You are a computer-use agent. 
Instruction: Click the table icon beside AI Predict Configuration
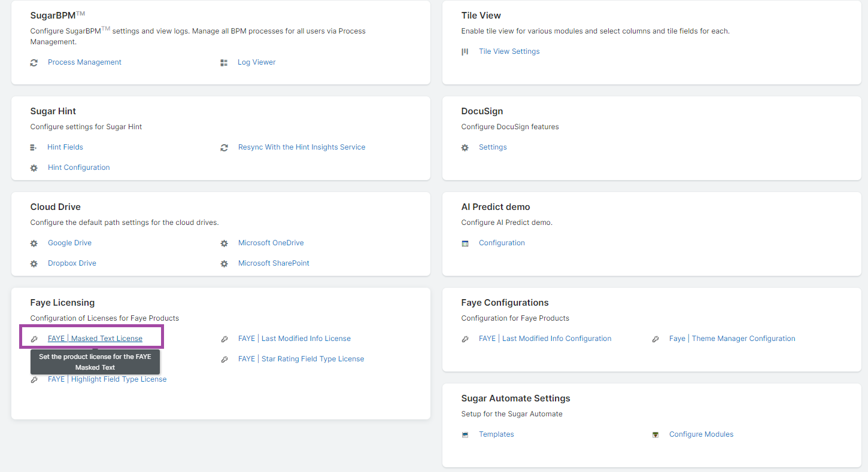click(x=465, y=243)
